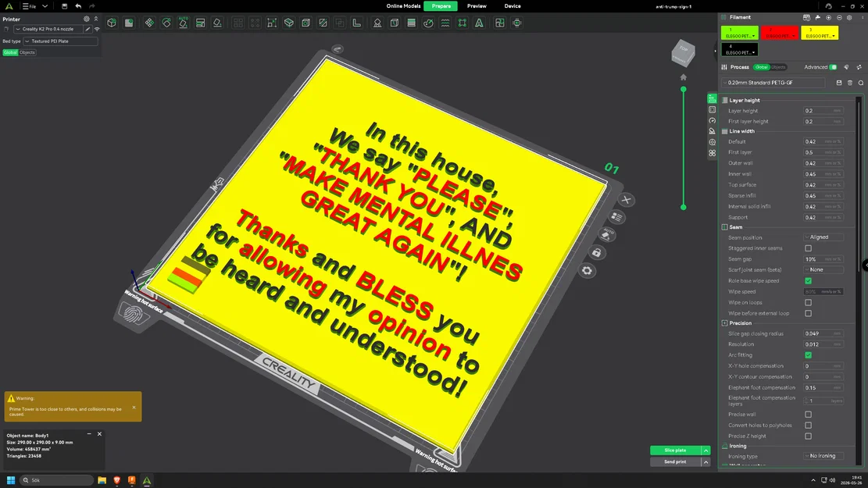The image size is (868, 488).
Task: Enable Wipe on loops checkbox
Action: [808, 303]
